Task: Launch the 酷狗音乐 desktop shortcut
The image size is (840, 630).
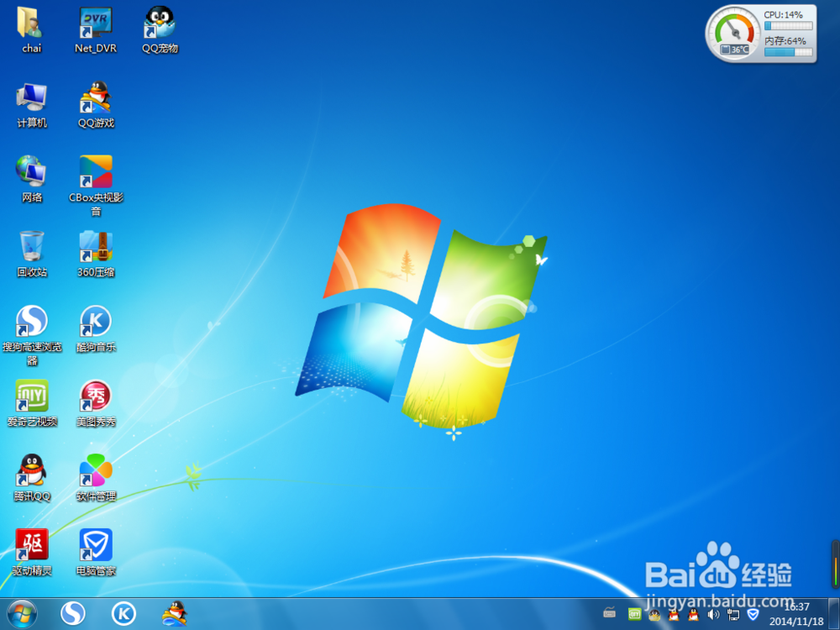Action: click(96, 329)
